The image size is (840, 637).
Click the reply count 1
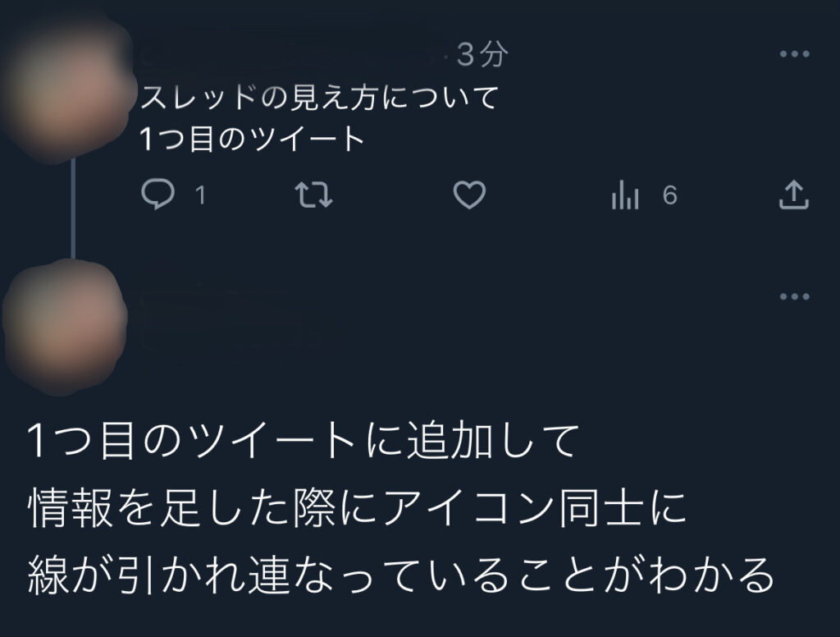(x=200, y=195)
